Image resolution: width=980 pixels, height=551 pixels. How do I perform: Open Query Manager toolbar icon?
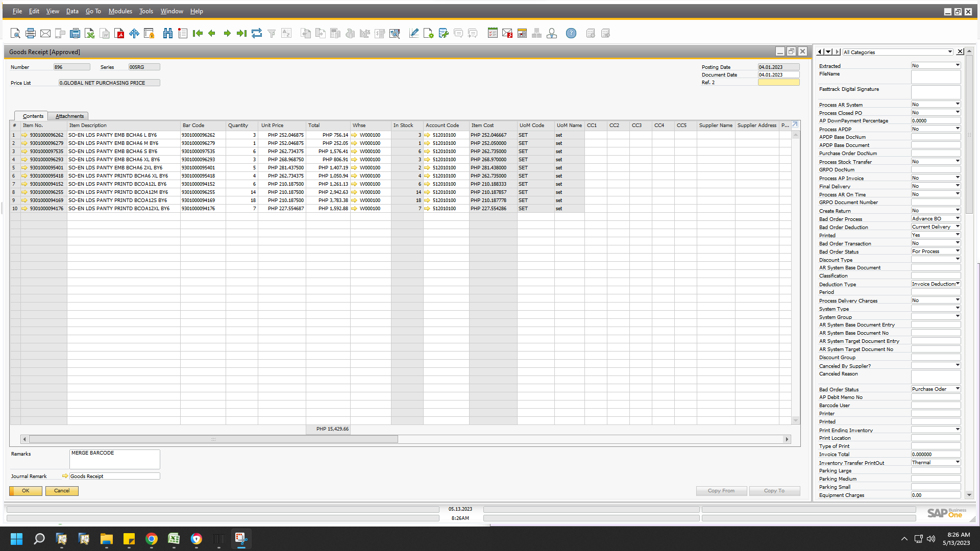click(444, 33)
